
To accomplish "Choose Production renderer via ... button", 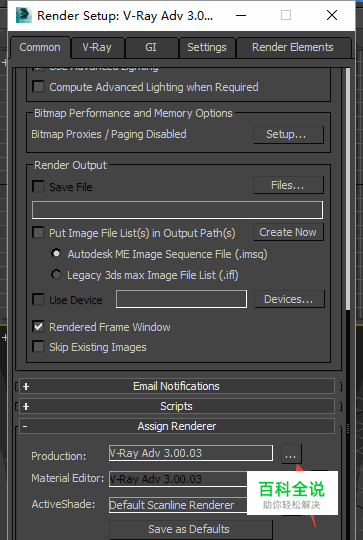I will (291, 454).
